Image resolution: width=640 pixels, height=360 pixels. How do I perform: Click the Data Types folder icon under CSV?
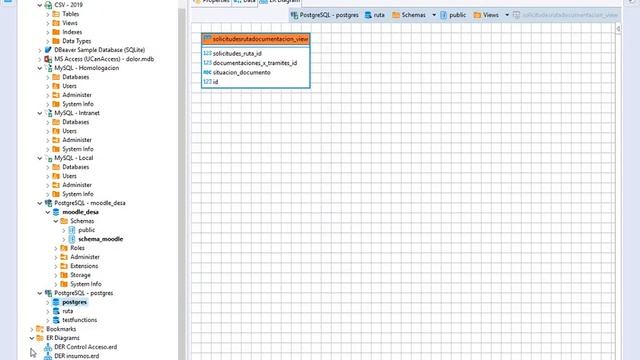56,41
